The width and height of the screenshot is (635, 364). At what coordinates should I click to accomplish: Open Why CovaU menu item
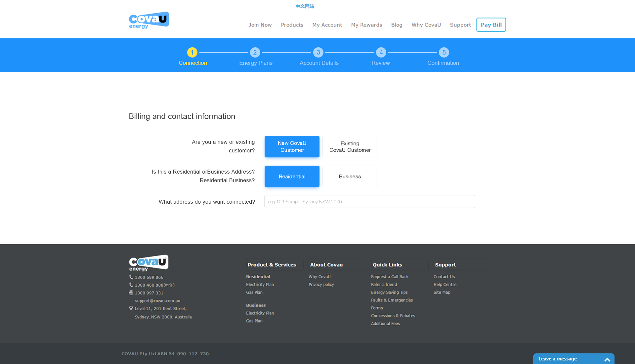tap(426, 25)
